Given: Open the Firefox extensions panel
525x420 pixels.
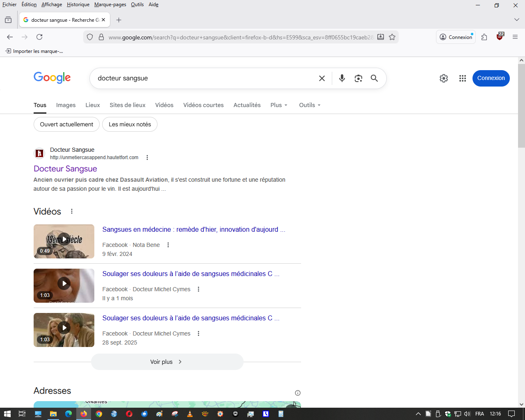Looking at the screenshot, I should coord(484,37).
